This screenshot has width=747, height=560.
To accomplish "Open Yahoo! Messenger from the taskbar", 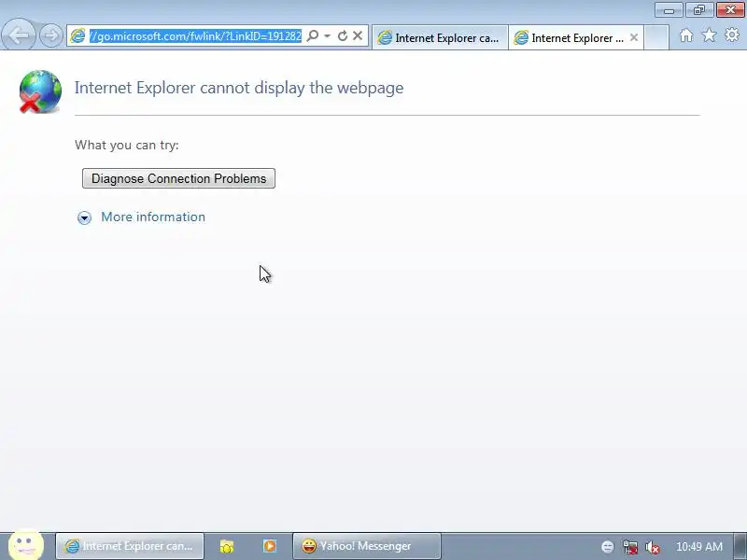I will pyautogui.click(x=366, y=546).
